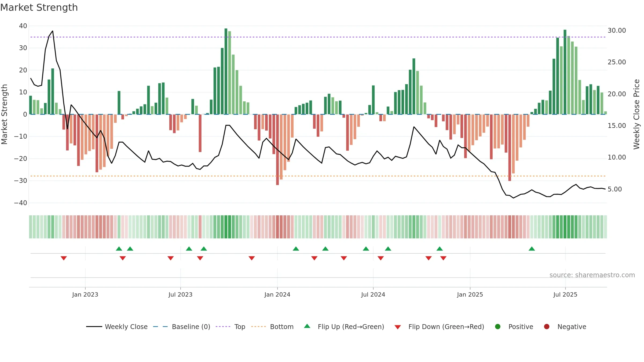Screen dimensions: 644x362
Task: Click the Flip Up (Red→Green) legend label
Action: click(x=351, y=327)
